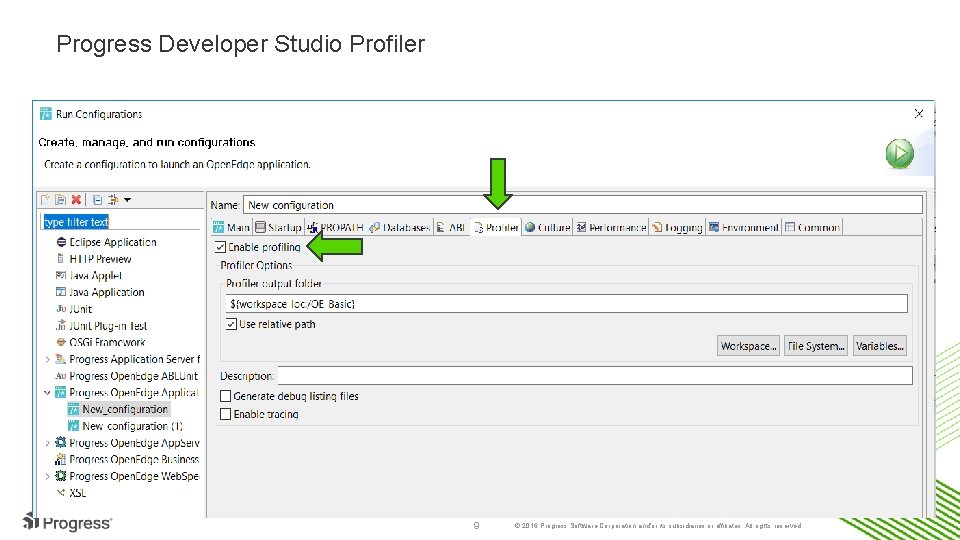Expand Progress Application Server node

click(x=48, y=359)
